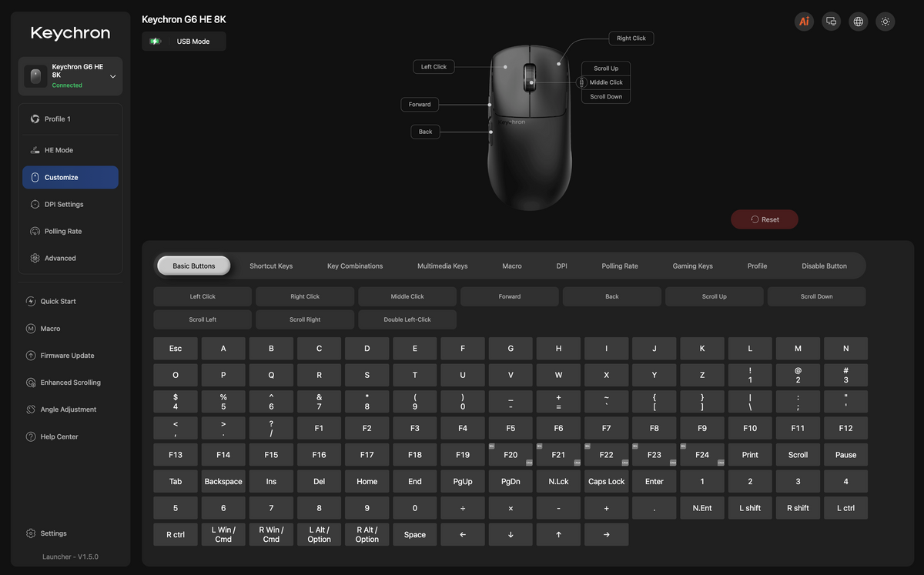Click the AI assistant icon
Viewport: 924px width, 575px height.
tap(804, 22)
